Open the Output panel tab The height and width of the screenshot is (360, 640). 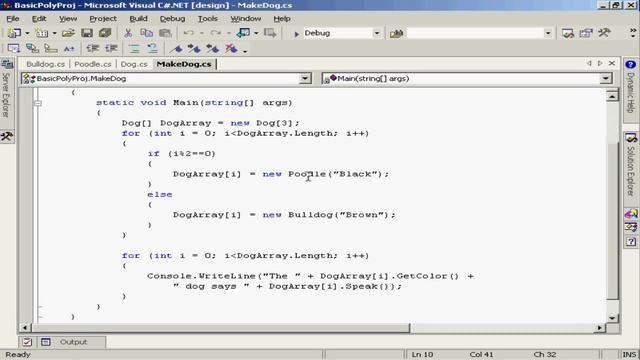point(72,342)
